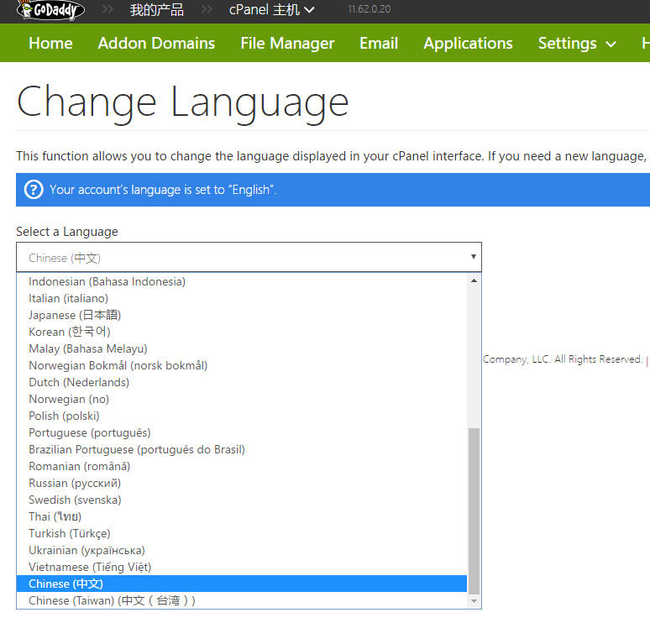Select Malay (Bahasa Melayu)
This screenshot has width=650, height=644.
(242, 349)
